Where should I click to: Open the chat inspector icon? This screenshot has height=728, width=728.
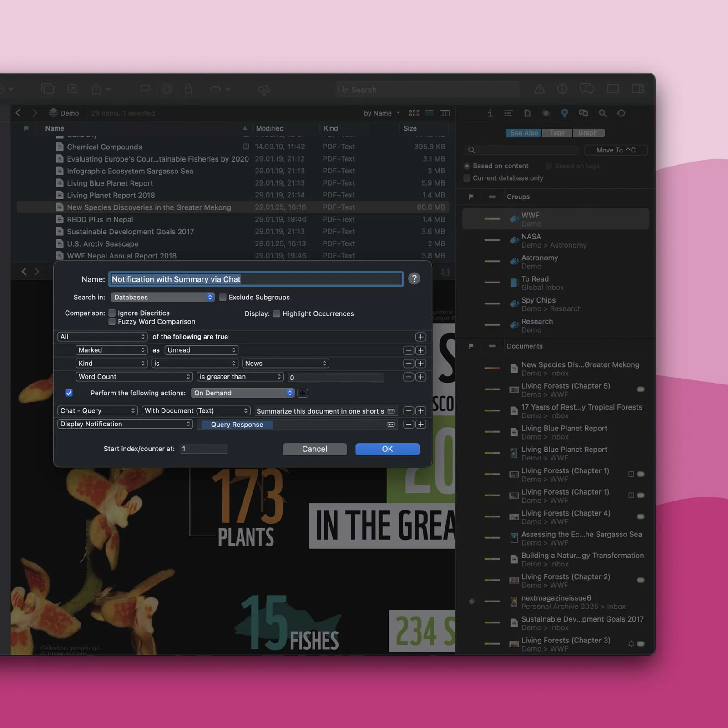click(583, 113)
